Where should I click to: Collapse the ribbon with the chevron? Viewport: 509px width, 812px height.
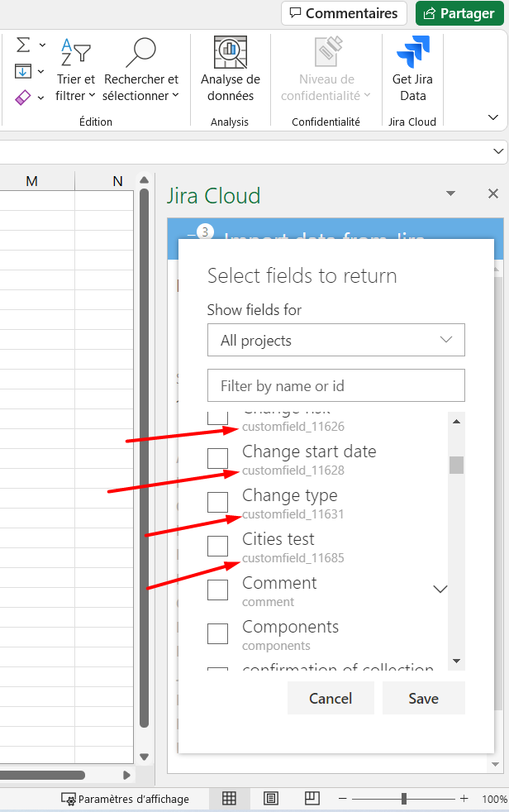point(493,117)
